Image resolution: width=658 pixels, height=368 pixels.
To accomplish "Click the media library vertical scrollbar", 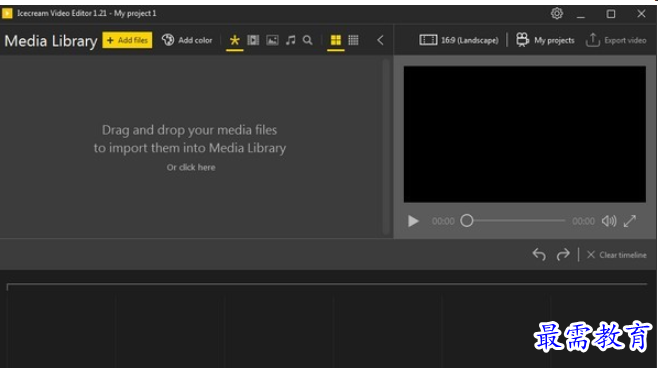I will coord(386,147).
